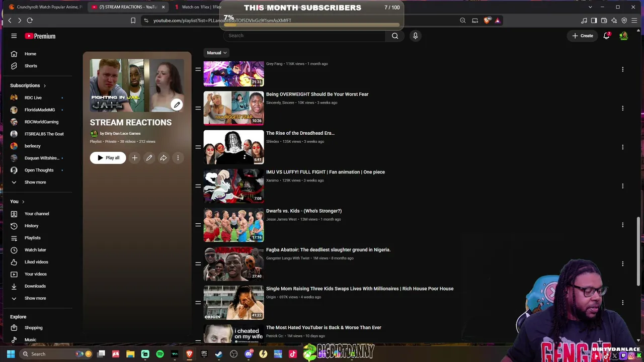644x362 pixels.
Task: Grab the reorder handle for Dwarfs vs. Kids
Action: (198, 225)
